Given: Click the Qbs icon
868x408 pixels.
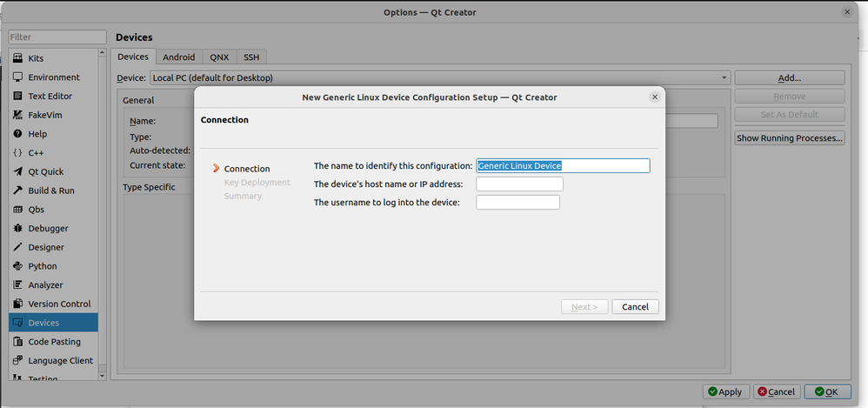Looking at the screenshot, I should 17,210.
